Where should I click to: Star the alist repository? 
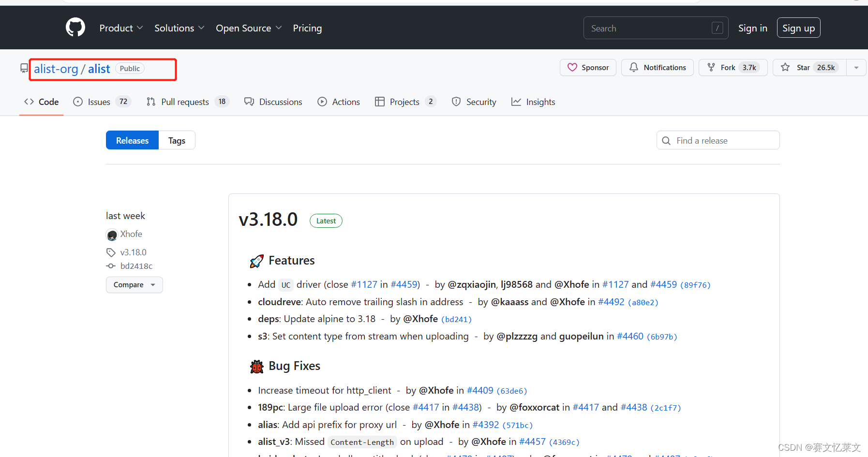coord(809,68)
